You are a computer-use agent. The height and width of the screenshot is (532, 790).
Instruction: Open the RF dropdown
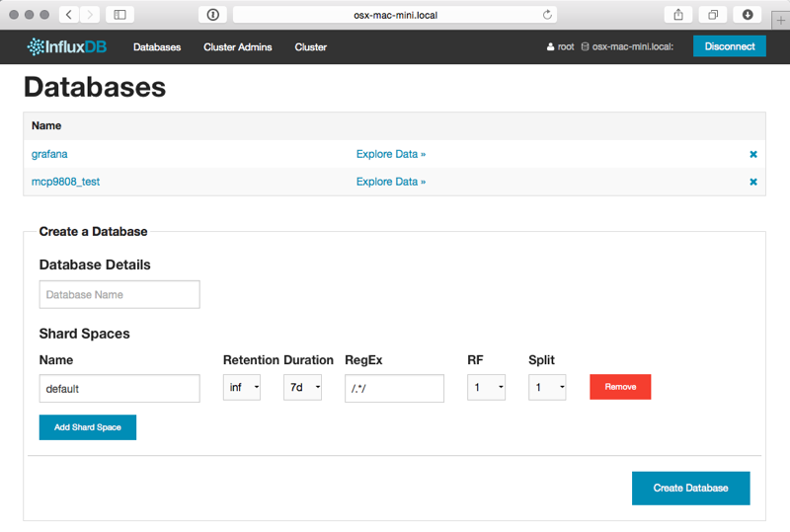486,388
